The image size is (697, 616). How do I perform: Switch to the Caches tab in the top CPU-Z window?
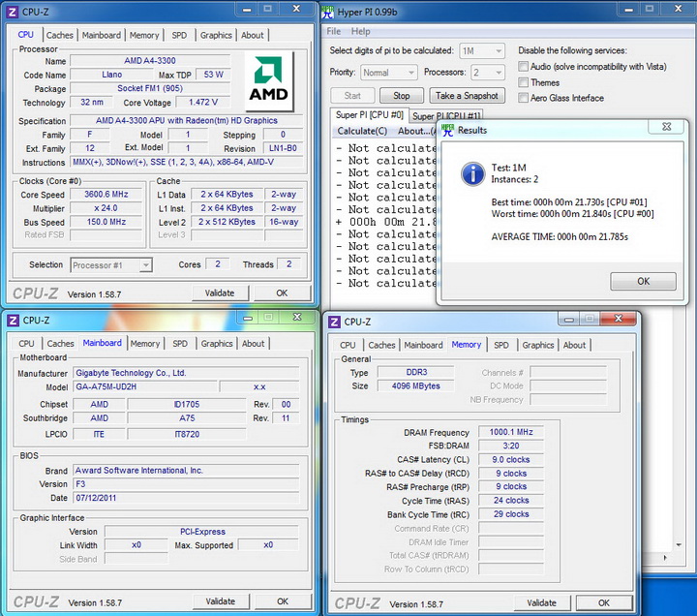[60, 35]
